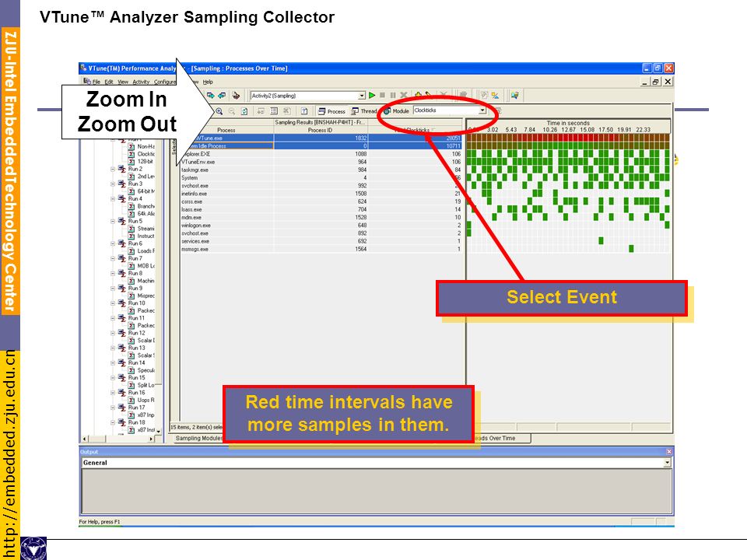Collapse the Run 3 tree node
The image size is (747, 560).
pos(113,184)
